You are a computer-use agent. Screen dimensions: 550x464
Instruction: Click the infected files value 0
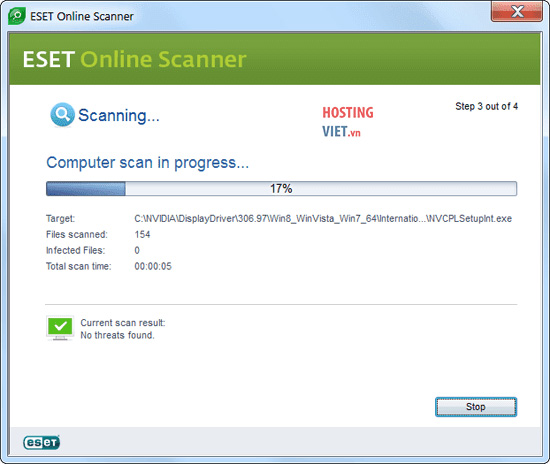(137, 250)
